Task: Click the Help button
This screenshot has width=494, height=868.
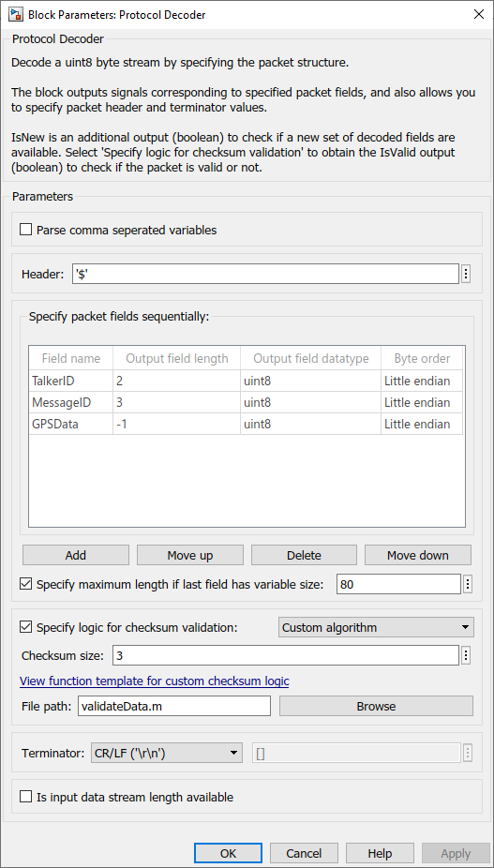Action: tap(380, 854)
